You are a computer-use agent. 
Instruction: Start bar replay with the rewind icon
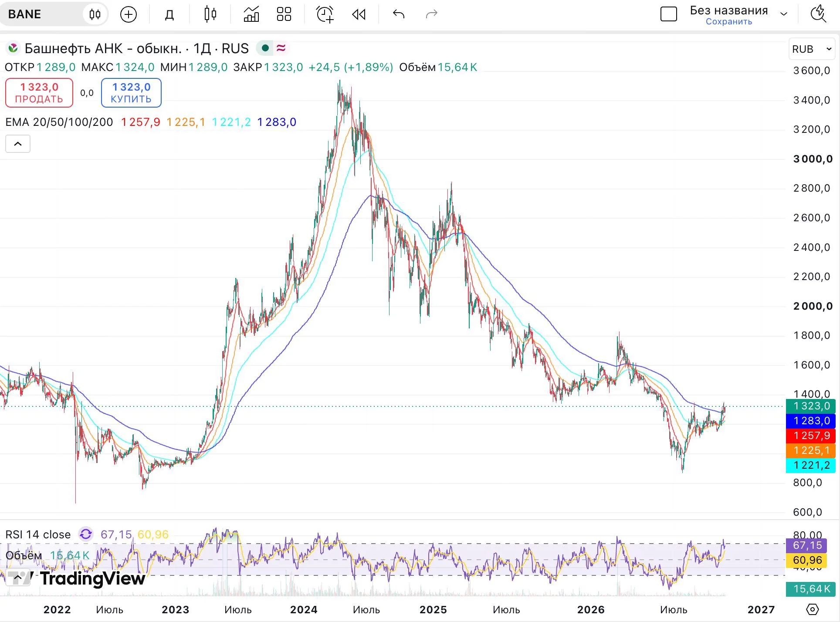pos(359,14)
